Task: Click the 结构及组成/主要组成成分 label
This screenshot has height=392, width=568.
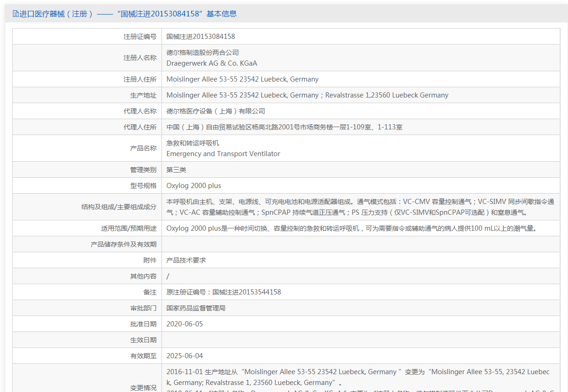Action: 119,207
